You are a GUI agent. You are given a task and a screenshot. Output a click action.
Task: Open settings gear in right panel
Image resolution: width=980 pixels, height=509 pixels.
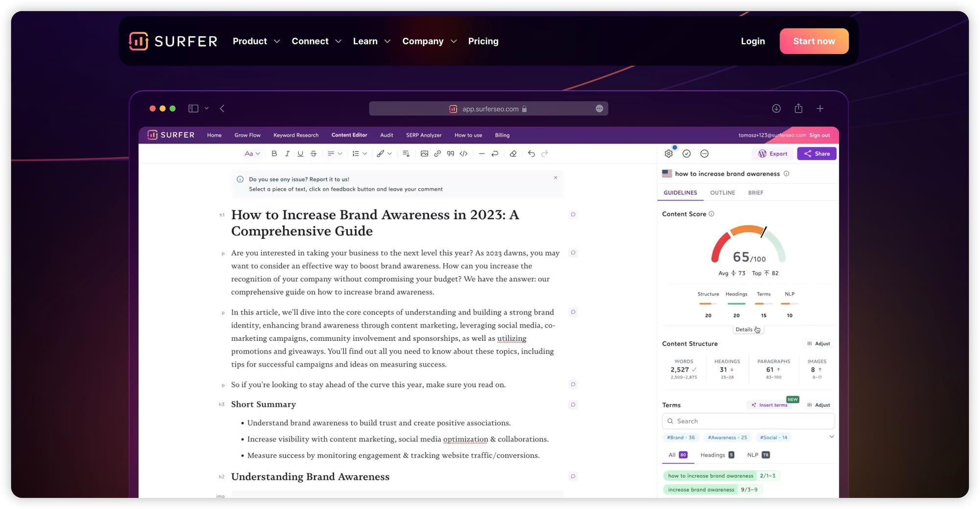(x=669, y=154)
